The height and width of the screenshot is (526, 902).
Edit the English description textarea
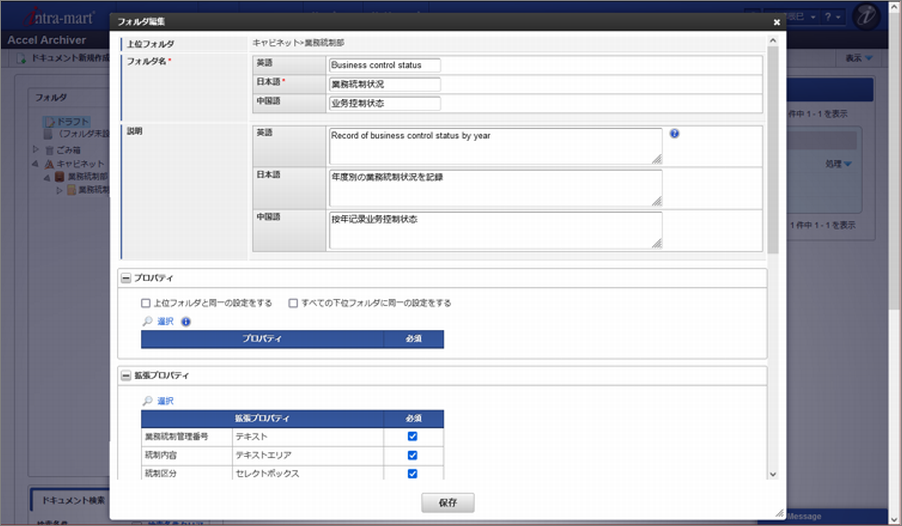[495, 146]
